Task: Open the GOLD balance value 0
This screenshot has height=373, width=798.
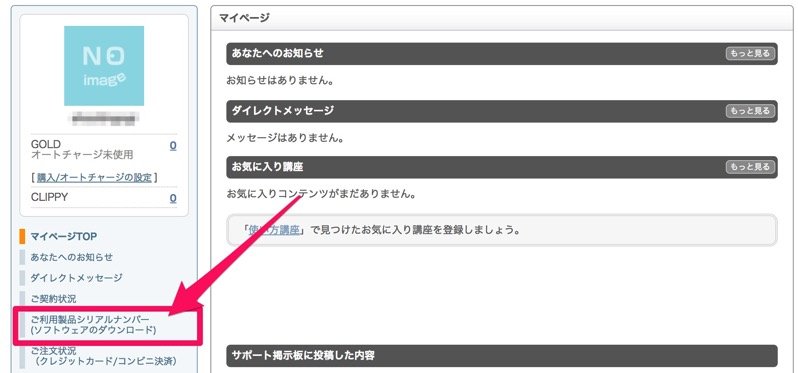Action: tap(173, 146)
